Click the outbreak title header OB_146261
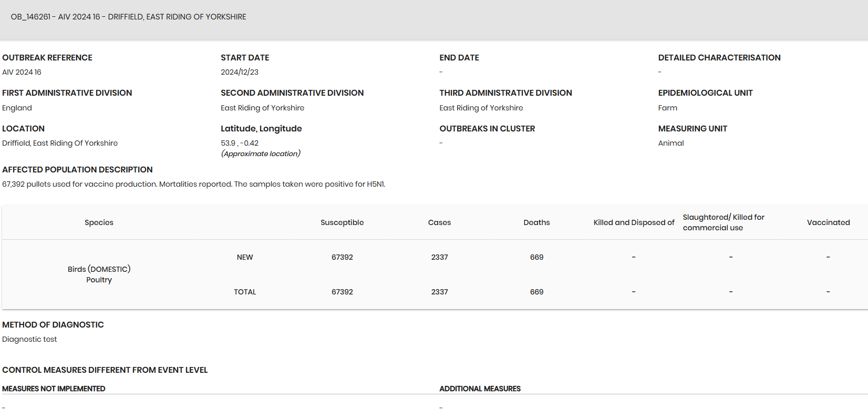 pos(128,17)
